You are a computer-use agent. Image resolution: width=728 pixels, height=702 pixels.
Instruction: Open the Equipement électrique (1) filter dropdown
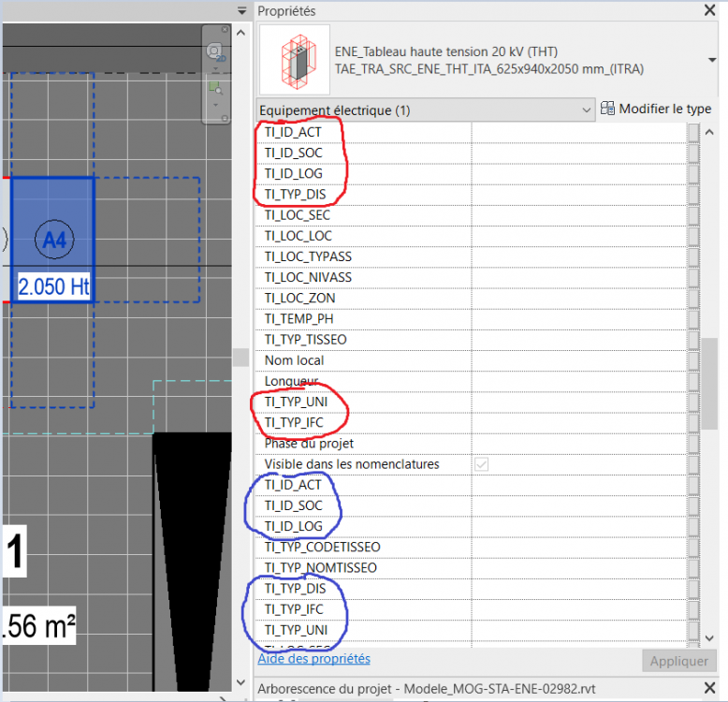click(425, 110)
